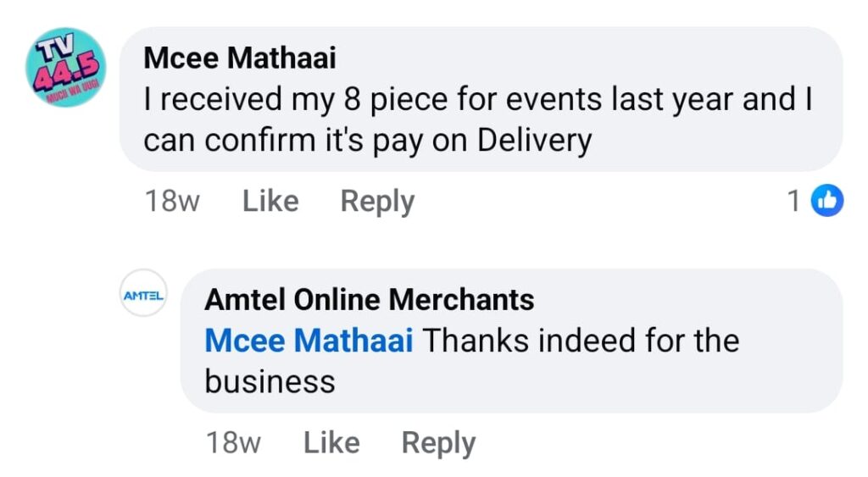Click the blue thumbs-up reaction icon

828,201
